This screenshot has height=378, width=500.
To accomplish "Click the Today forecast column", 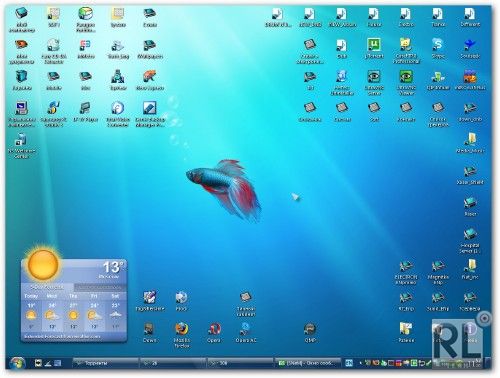I will 31,311.
